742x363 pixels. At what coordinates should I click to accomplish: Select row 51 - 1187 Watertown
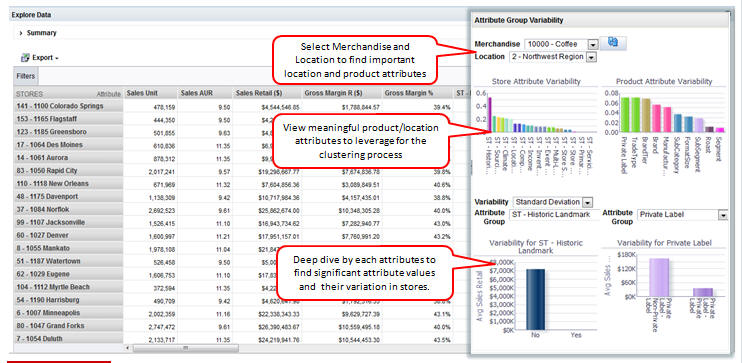(69, 261)
